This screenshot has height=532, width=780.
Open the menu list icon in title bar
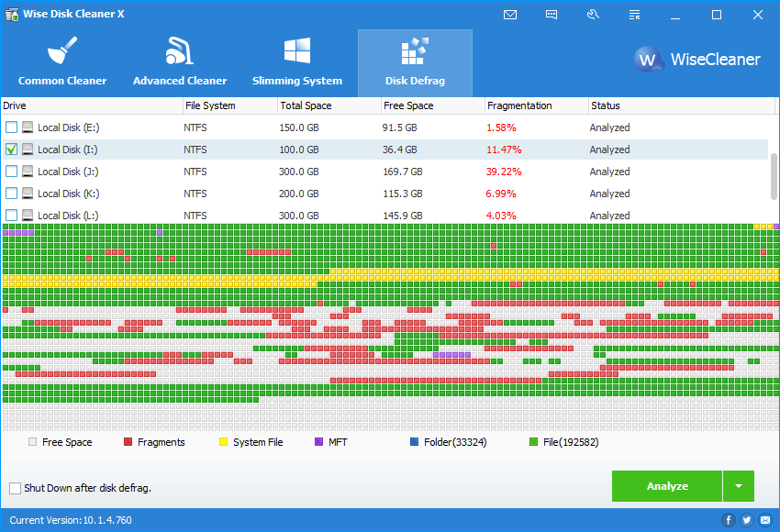pyautogui.click(x=634, y=15)
